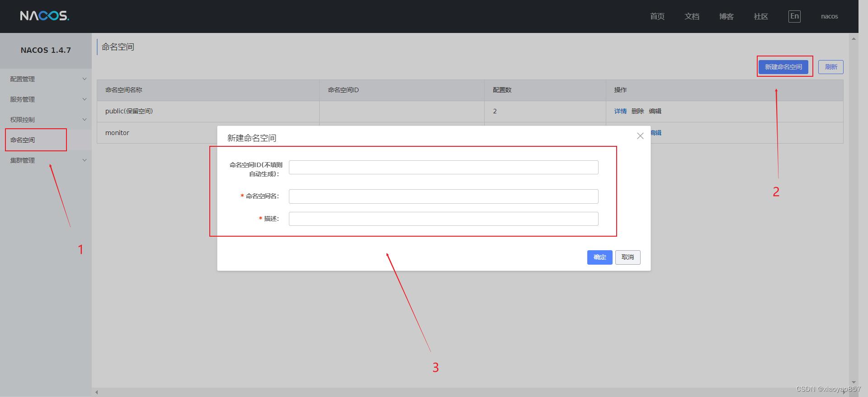The height and width of the screenshot is (397, 868).
Task: Select the public(保留空间) name cell
Action: tap(208, 111)
